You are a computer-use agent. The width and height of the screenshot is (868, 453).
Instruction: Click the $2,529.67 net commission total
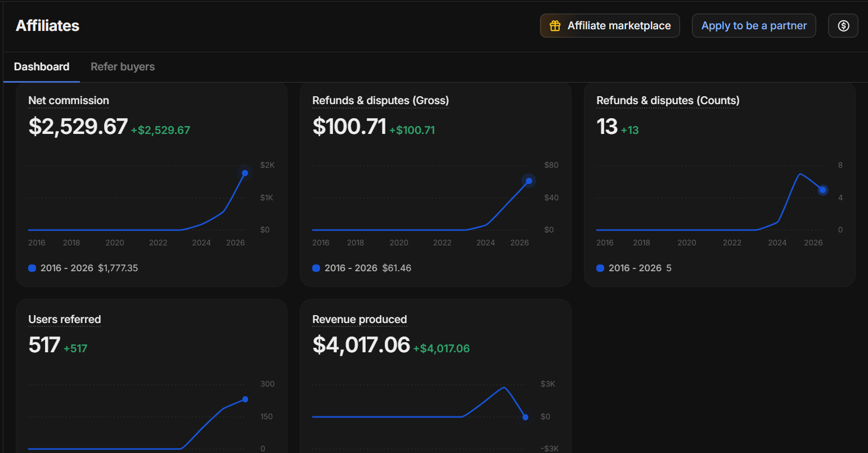coord(78,127)
